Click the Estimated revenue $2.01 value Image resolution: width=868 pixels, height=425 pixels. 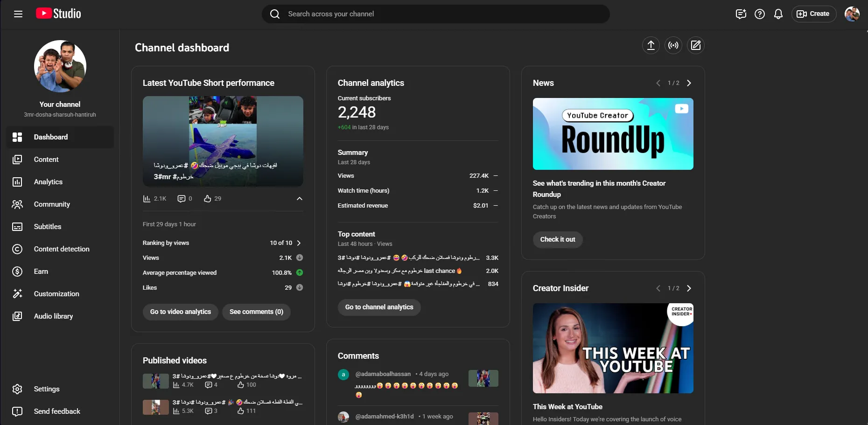[481, 206]
